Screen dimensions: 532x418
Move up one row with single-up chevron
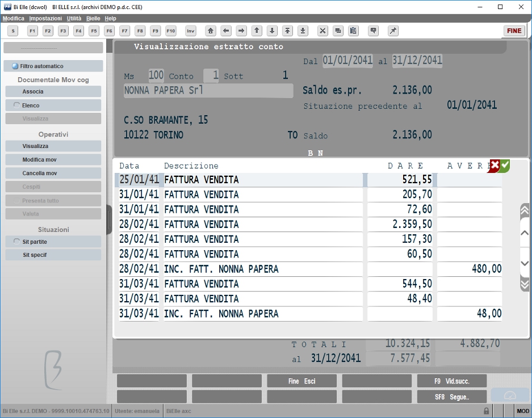pos(525,233)
